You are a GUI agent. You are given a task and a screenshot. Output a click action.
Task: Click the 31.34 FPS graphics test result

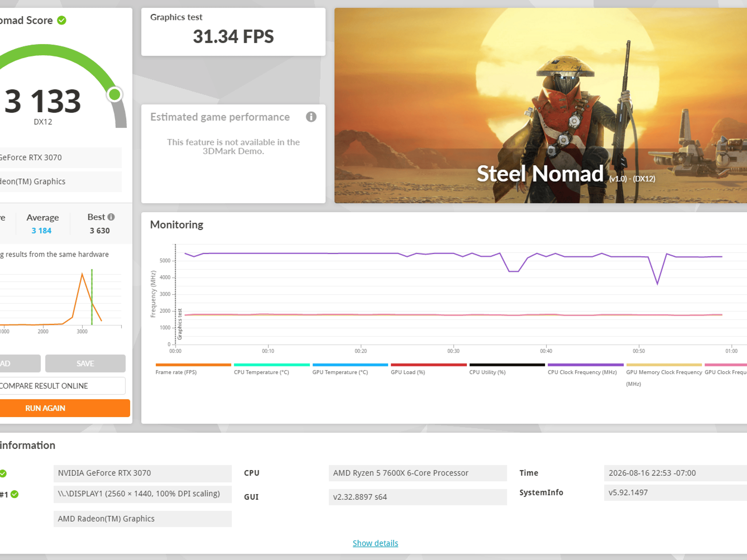point(233,36)
